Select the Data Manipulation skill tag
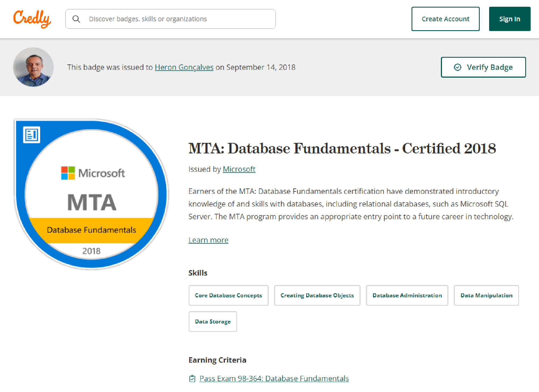This screenshot has width=539, height=392. (486, 295)
